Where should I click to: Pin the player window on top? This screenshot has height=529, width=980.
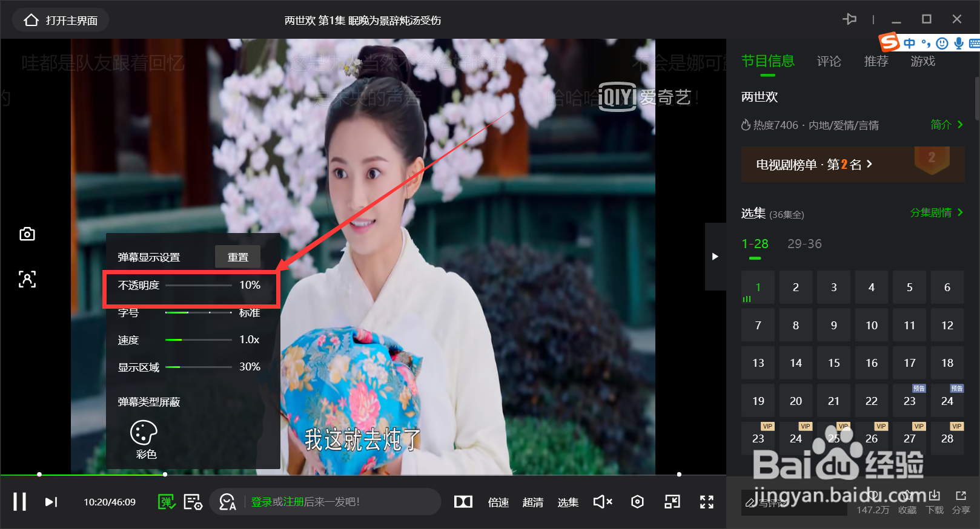(x=849, y=19)
